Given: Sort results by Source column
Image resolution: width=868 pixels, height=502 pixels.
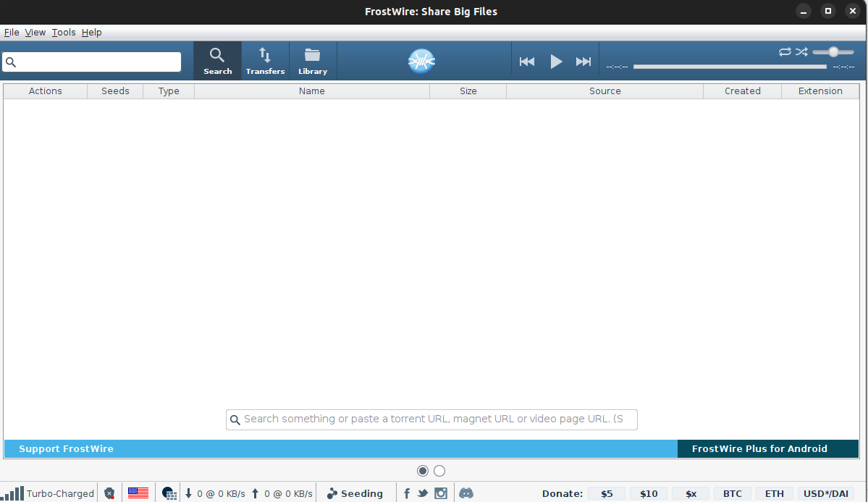Looking at the screenshot, I should coord(604,91).
